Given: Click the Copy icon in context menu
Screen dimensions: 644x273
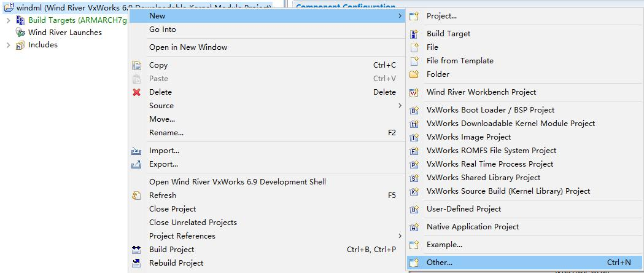Looking at the screenshot, I should coord(136,65).
